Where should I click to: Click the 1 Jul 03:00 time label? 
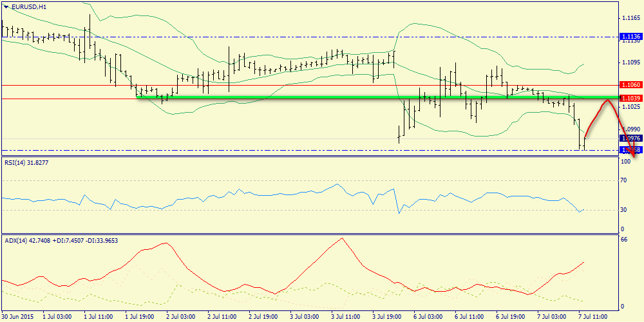57,317
